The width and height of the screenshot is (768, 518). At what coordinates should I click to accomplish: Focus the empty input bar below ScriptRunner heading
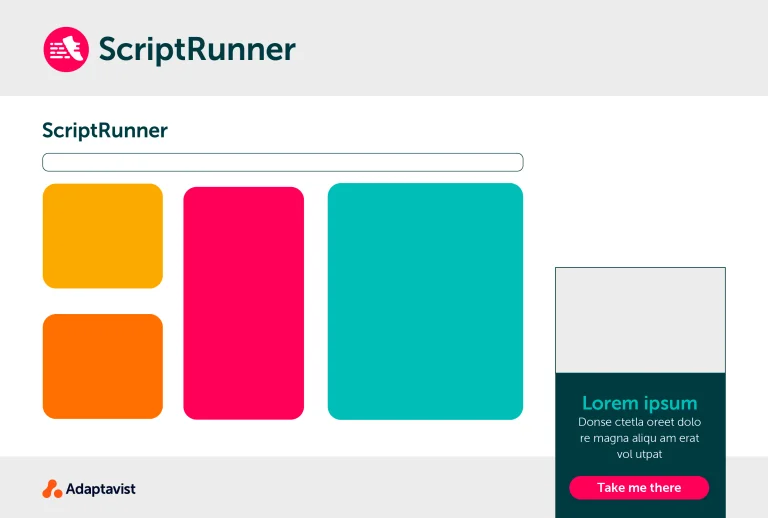(282, 162)
